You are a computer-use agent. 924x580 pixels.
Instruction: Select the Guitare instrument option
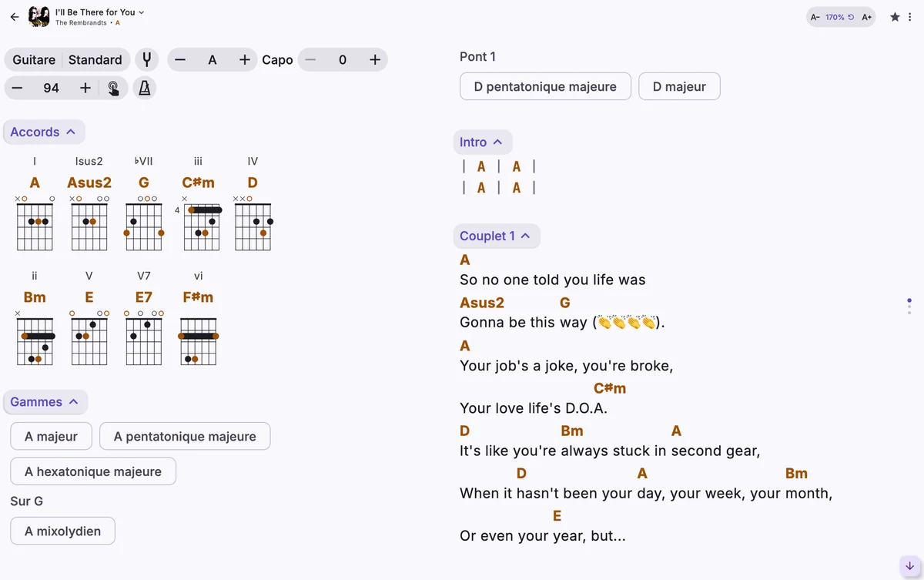(x=34, y=59)
